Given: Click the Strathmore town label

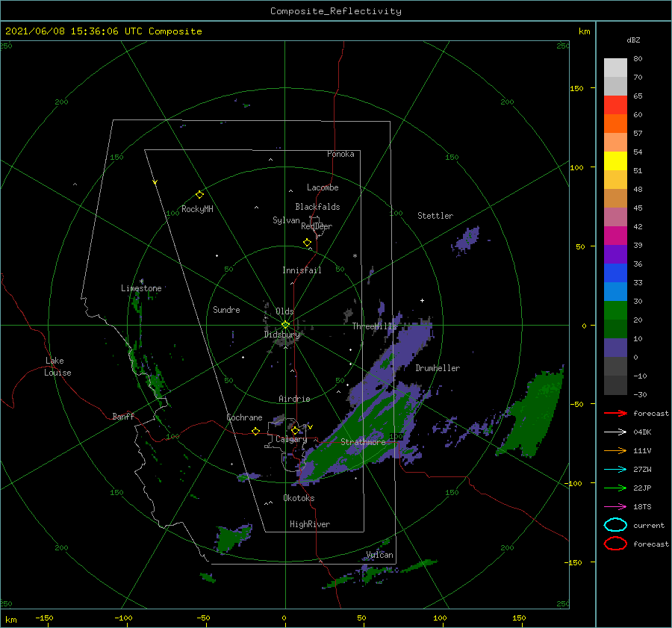Looking at the screenshot, I should 363,442.
